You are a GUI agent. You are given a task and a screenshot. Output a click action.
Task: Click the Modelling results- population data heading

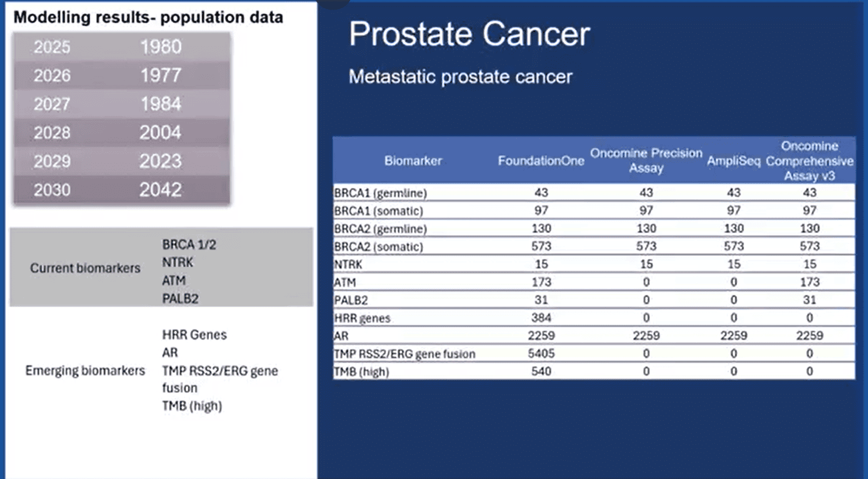pos(148,17)
